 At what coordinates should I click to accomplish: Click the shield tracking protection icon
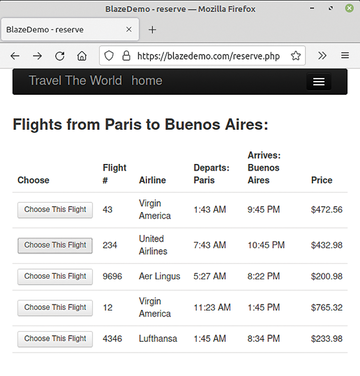click(109, 56)
